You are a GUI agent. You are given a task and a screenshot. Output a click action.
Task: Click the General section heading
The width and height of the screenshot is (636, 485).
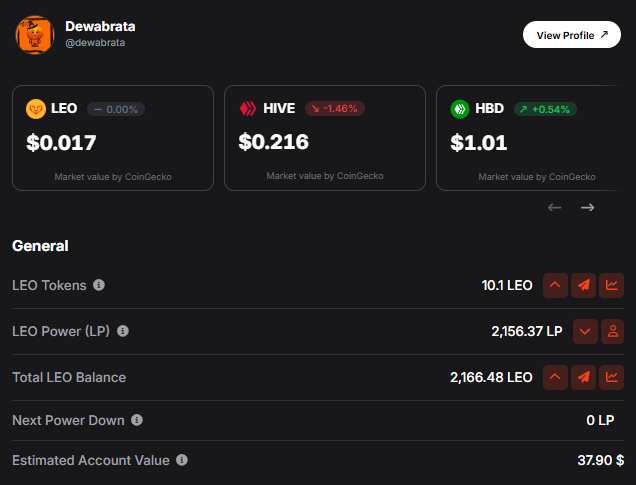click(40, 246)
